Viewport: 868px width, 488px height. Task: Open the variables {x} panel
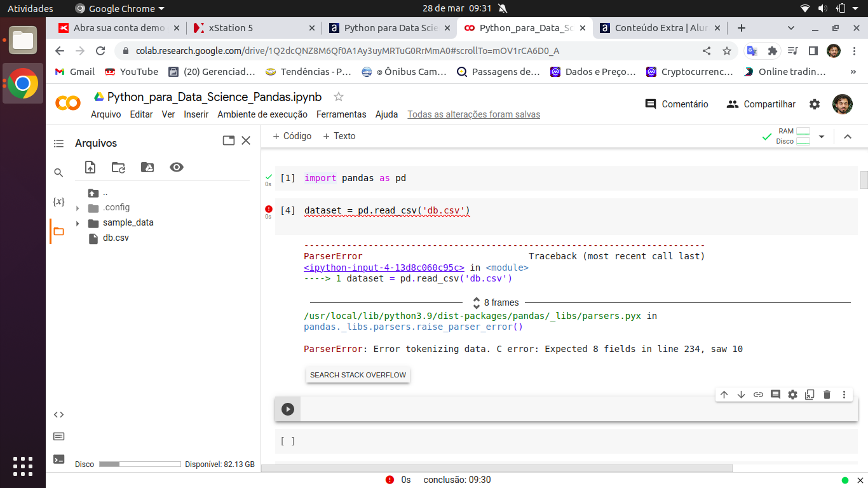pos(58,201)
